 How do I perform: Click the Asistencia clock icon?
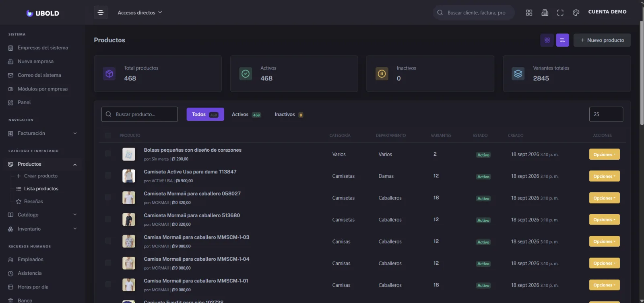pyautogui.click(x=10, y=273)
